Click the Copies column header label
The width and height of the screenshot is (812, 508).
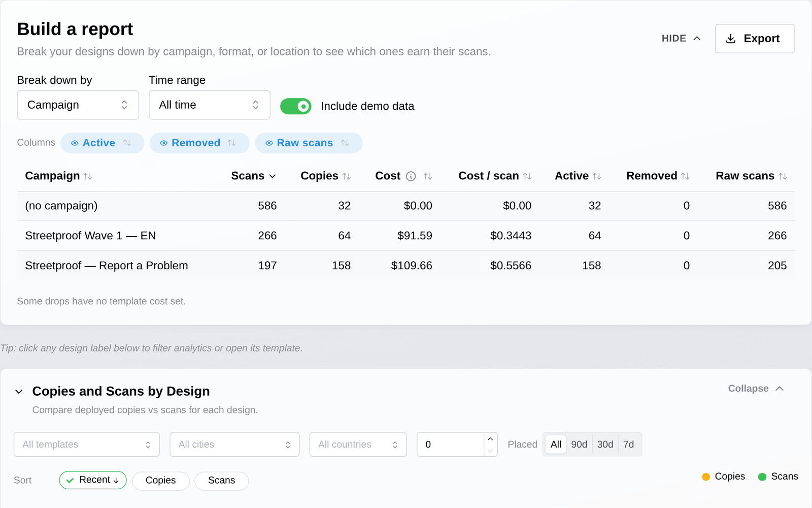point(319,176)
